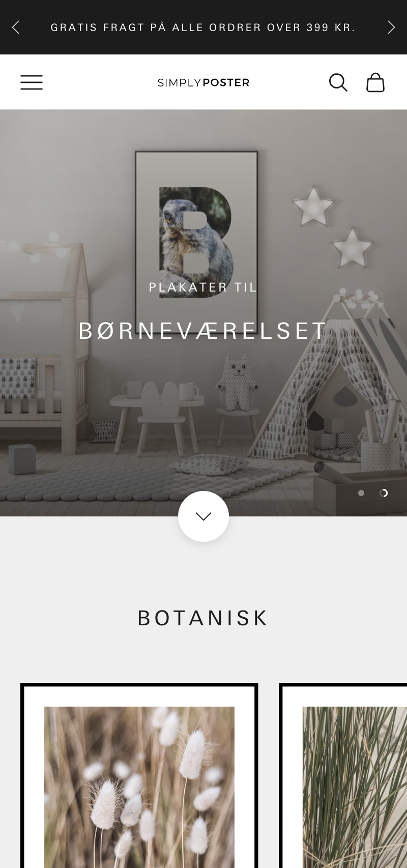Click the free shipping announcement text
Screen dimensions: 407x868
coord(203,27)
